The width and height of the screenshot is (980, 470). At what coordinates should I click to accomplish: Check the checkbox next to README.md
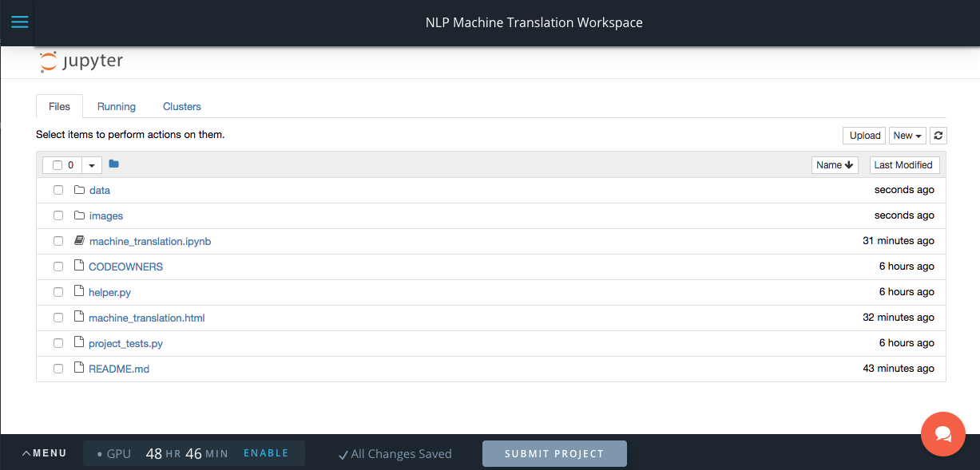(x=58, y=368)
